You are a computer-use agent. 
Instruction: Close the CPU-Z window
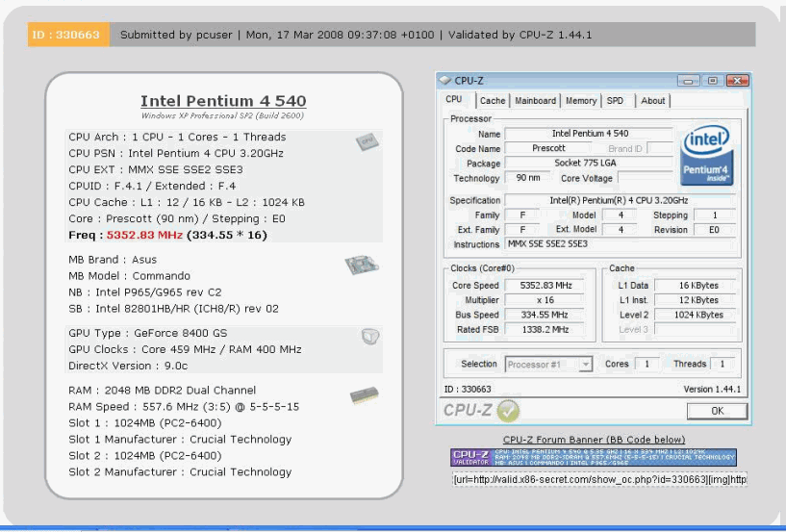737,81
